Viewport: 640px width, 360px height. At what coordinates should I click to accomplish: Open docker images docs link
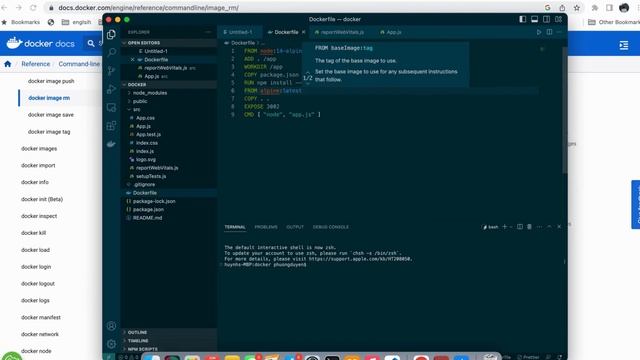(x=39, y=149)
